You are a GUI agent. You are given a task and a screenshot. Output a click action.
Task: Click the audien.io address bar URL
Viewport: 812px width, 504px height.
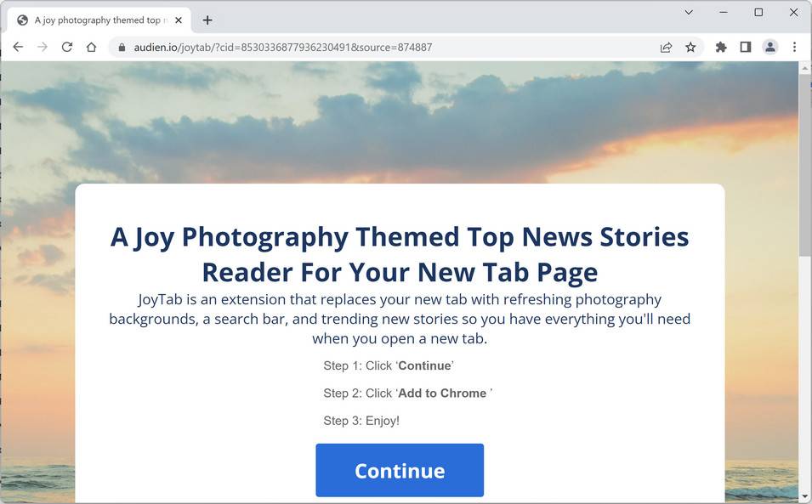point(283,47)
